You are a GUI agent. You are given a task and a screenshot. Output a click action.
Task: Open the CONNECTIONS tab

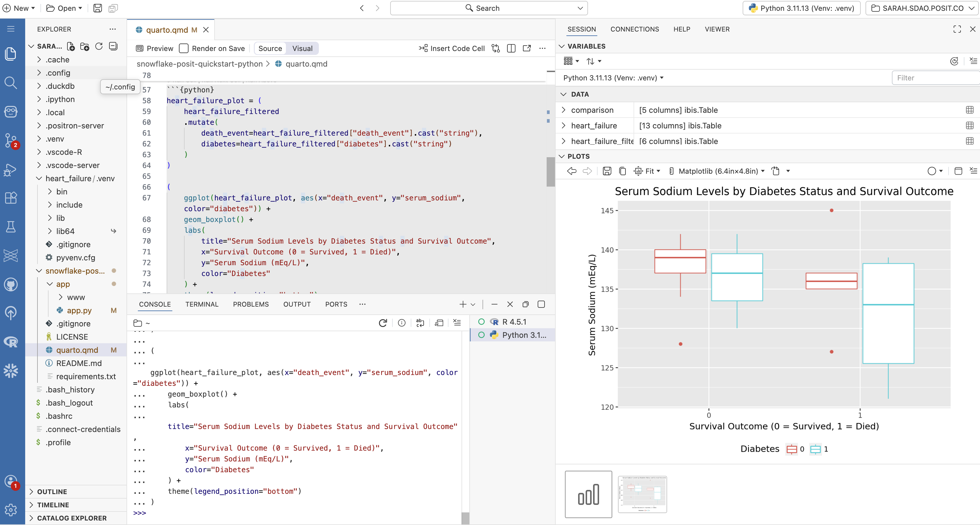click(634, 29)
